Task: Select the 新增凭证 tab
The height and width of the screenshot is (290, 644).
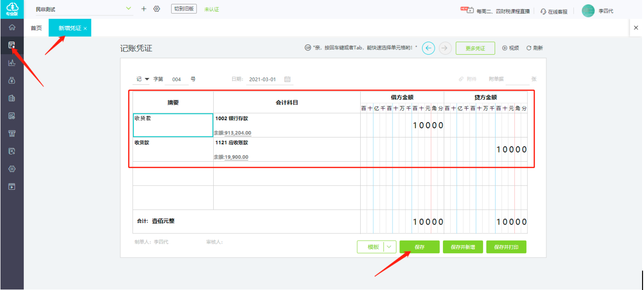Action: tap(70, 28)
